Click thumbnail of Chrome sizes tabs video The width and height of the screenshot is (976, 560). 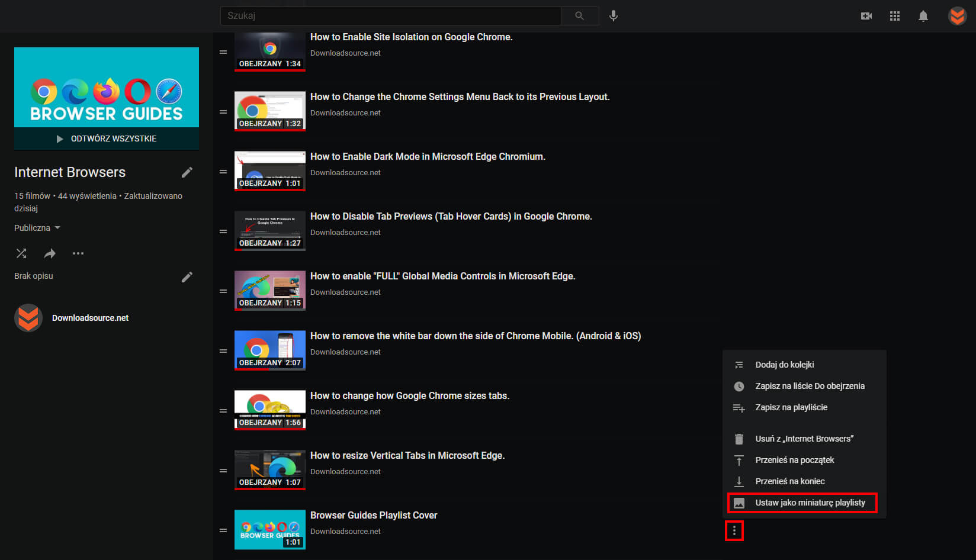click(x=270, y=410)
